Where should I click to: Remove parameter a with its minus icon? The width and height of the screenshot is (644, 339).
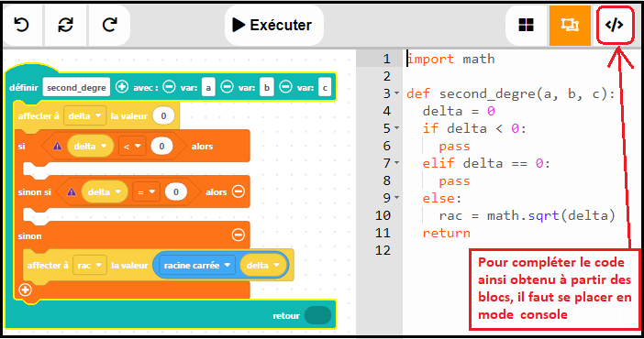[x=169, y=87]
